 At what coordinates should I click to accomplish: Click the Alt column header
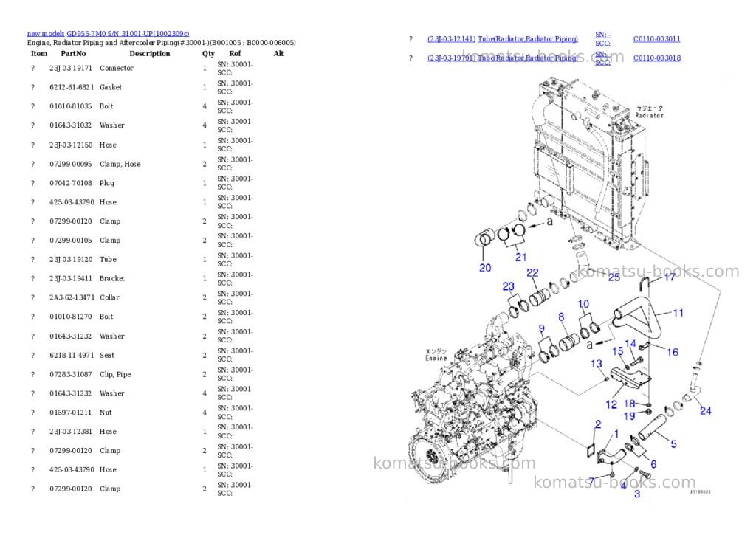pos(278,53)
